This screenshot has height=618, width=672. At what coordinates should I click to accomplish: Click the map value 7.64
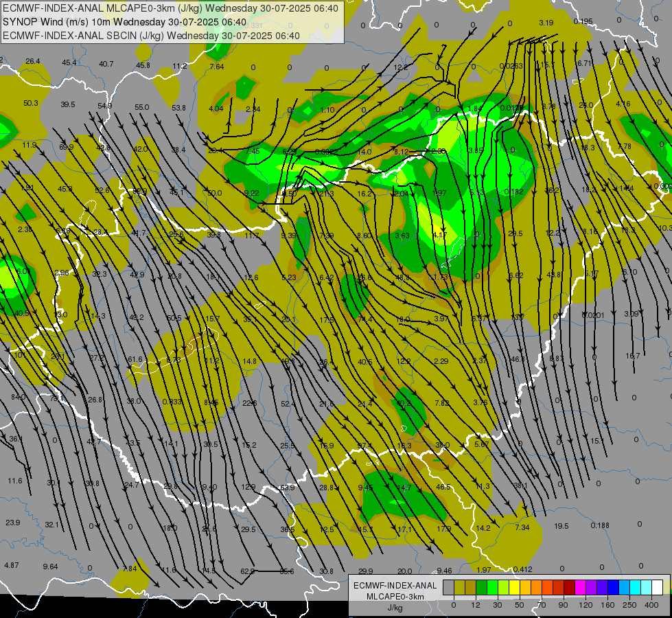coord(217,67)
